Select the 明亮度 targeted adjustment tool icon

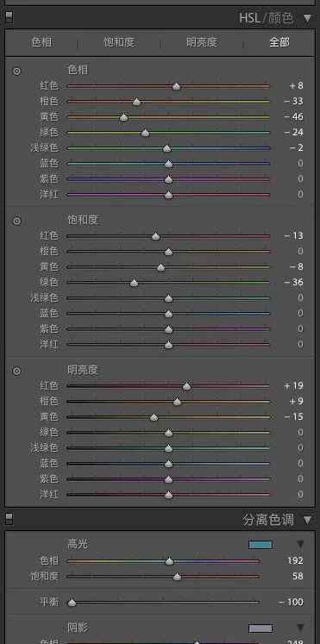click(x=17, y=371)
